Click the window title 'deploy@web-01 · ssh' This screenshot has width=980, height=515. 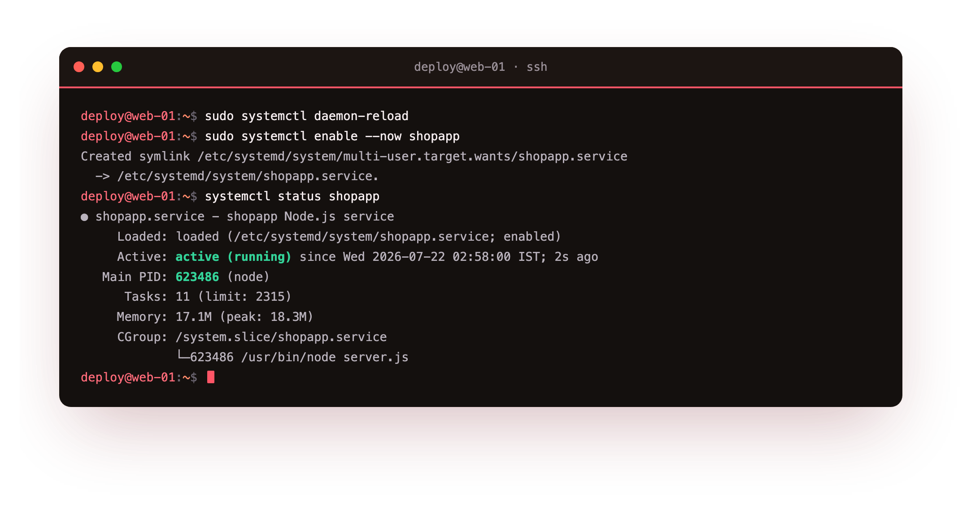pyautogui.click(x=480, y=67)
